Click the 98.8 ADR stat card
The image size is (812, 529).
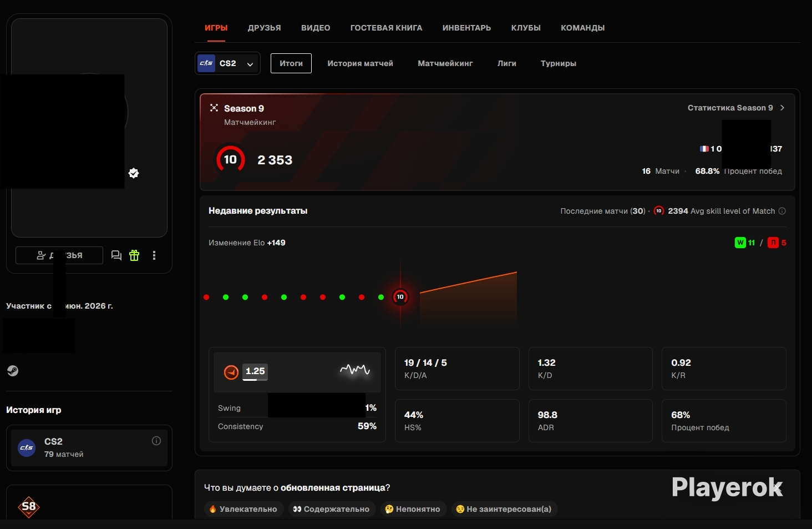tap(591, 421)
